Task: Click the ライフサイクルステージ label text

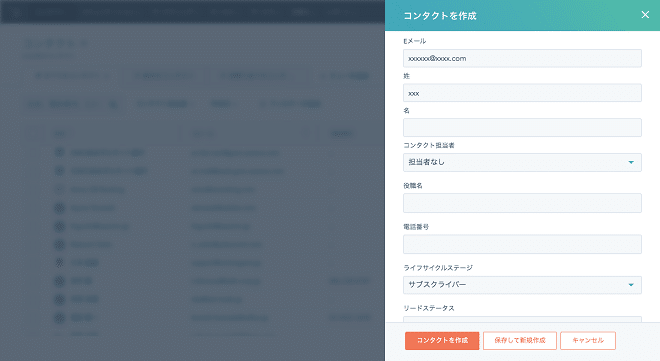Action: 438,268
